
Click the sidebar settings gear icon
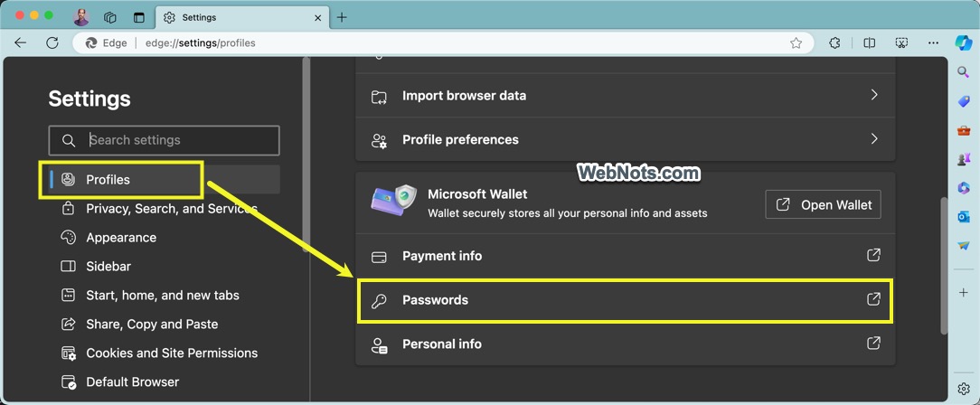click(x=964, y=389)
